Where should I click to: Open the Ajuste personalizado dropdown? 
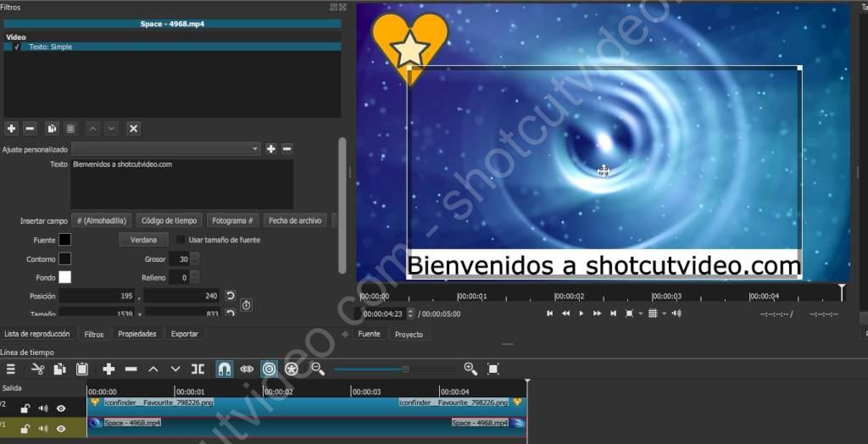[x=165, y=149]
